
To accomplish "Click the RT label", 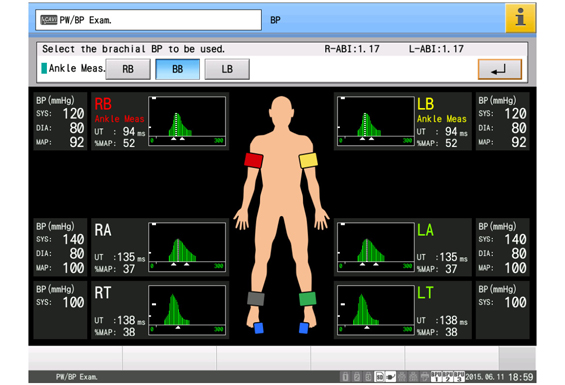I will click(x=103, y=293).
